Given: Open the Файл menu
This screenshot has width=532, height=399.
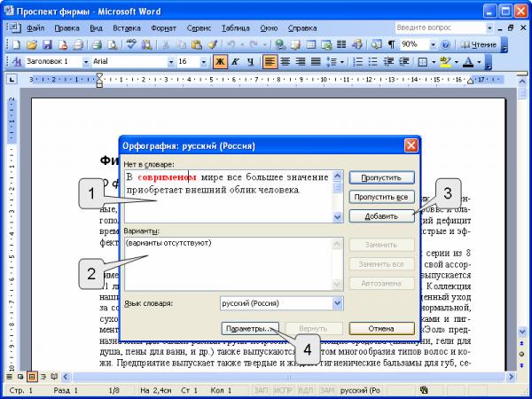Looking at the screenshot, I should [35, 28].
